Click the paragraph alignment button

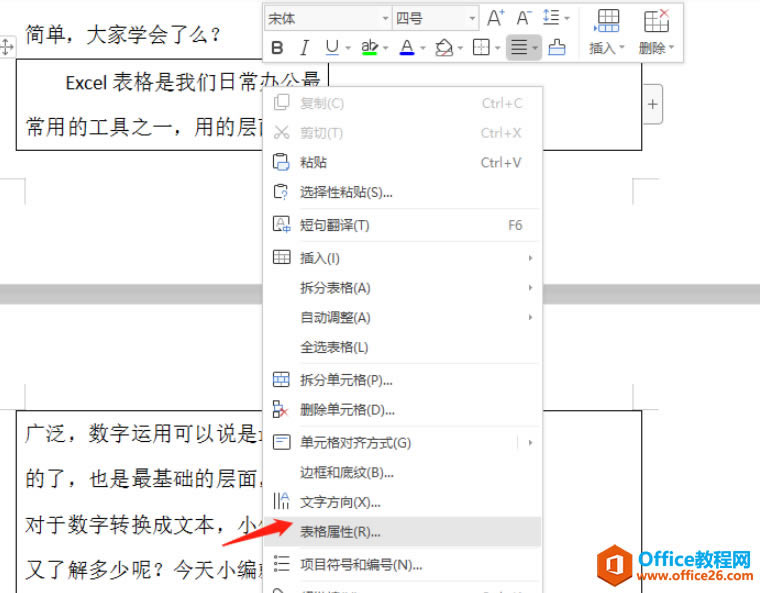point(519,48)
